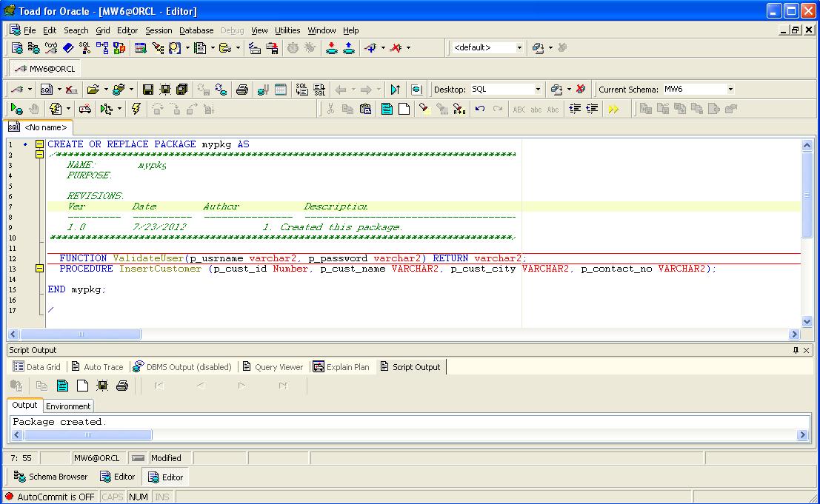Switch to the Environment tab
This screenshot has width=820, height=504.
tap(67, 406)
